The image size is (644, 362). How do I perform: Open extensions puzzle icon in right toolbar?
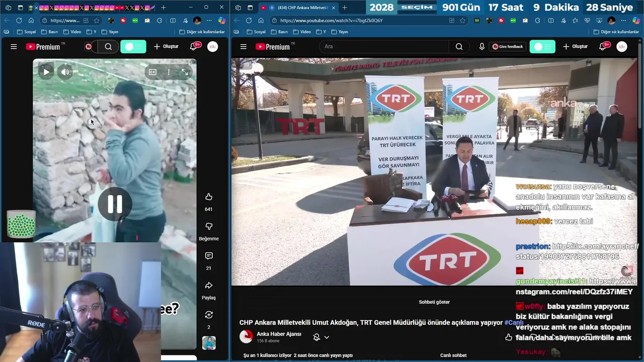click(538, 21)
